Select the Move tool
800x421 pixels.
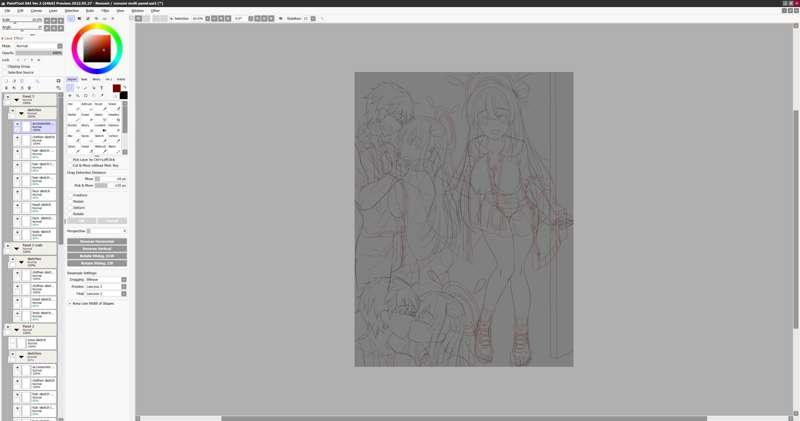coord(70,95)
